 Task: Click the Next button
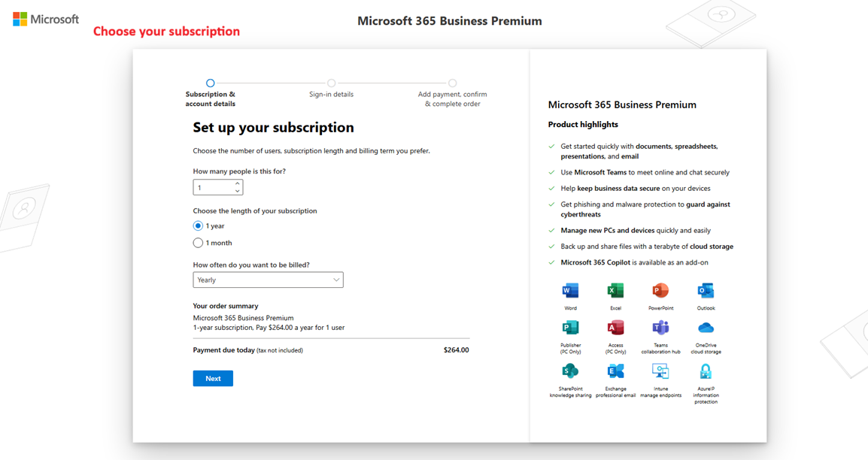pyautogui.click(x=213, y=378)
